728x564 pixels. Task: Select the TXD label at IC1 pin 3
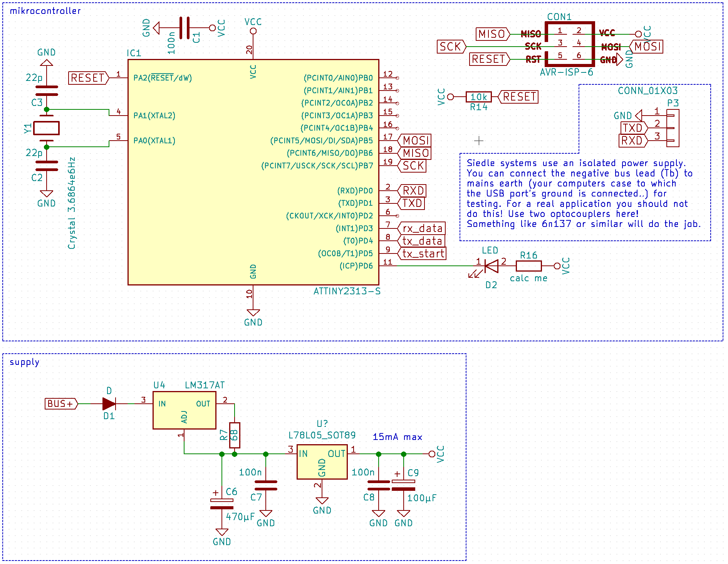point(411,203)
